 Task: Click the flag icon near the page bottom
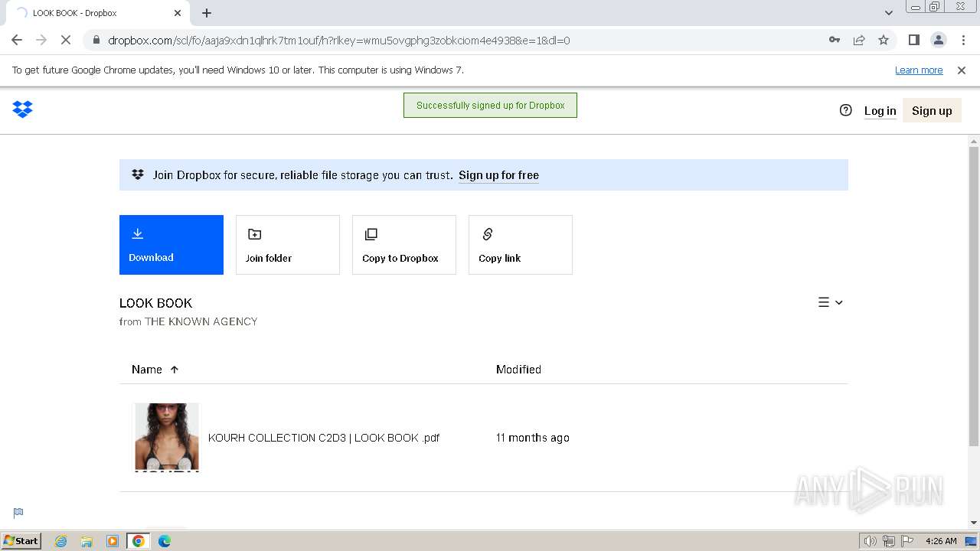18,513
